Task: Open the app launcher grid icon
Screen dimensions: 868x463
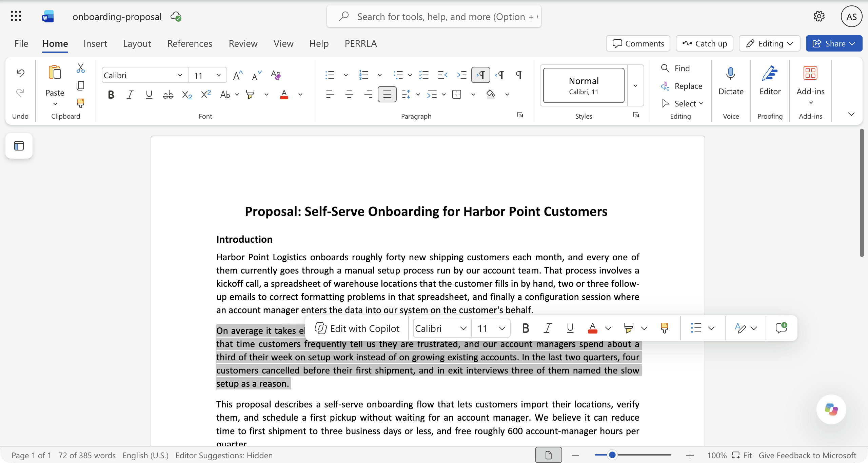Action: [16, 16]
